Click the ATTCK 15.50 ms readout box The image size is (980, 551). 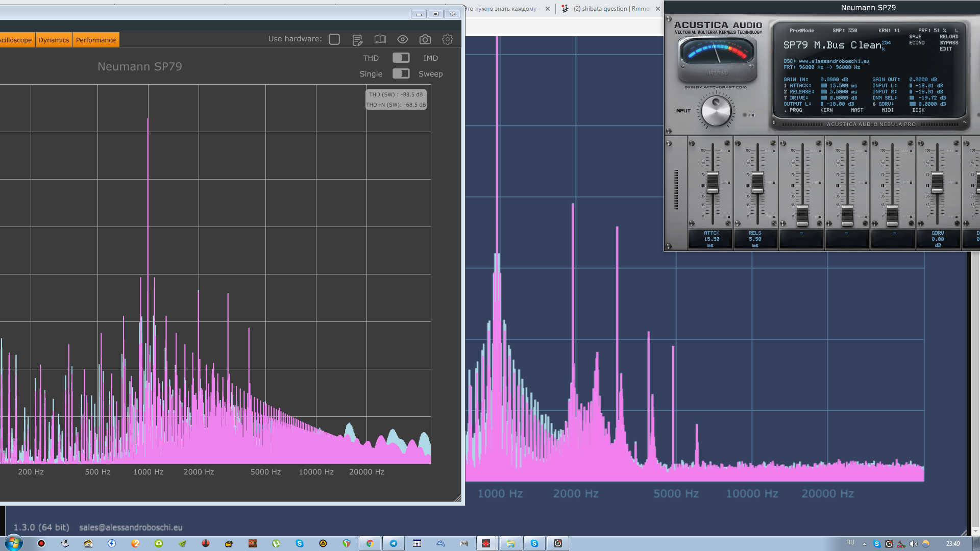[711, 239]
